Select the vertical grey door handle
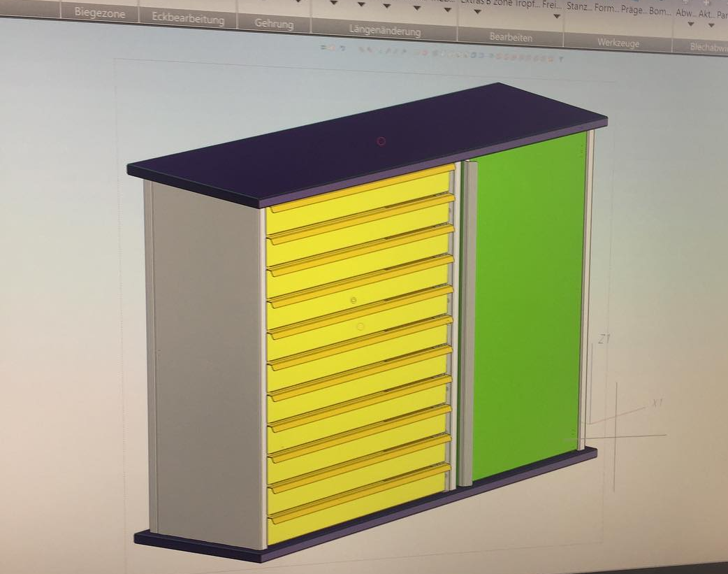728x574 pixels. click(467, 324)
